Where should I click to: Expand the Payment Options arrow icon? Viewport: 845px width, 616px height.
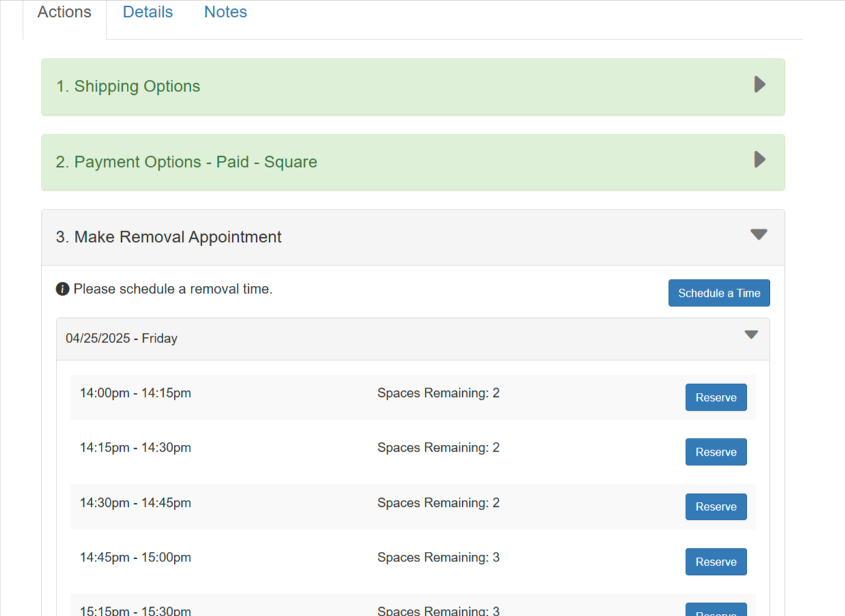[759, 160]
